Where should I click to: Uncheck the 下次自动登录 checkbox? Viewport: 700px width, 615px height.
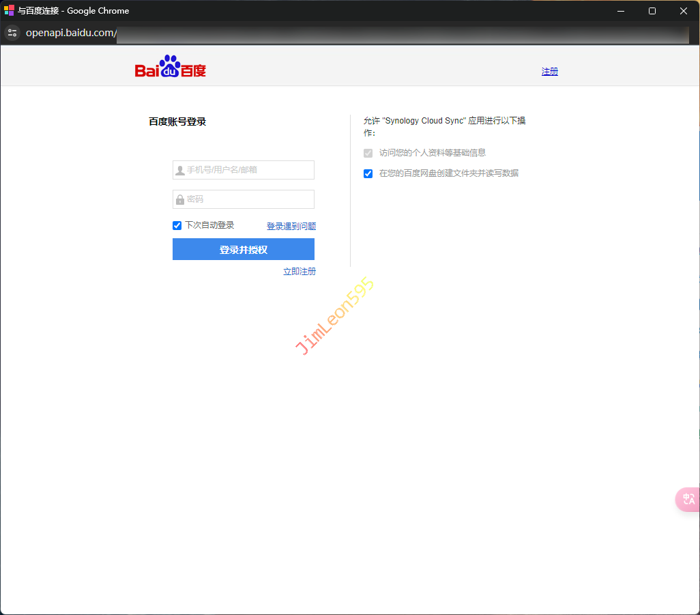pos(177,225)
